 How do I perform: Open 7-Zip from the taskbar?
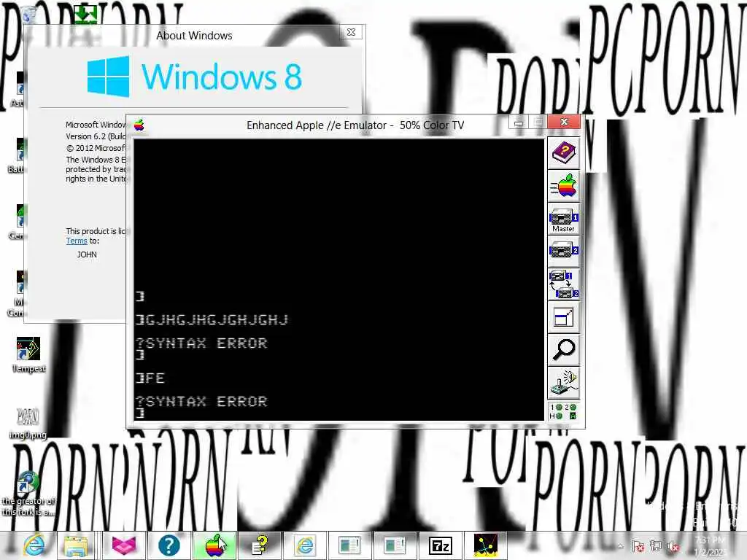point(440,545)
